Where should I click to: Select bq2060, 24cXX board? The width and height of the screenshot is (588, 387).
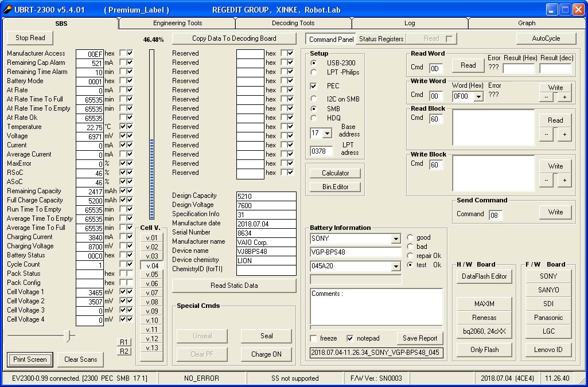coord(485,331)
